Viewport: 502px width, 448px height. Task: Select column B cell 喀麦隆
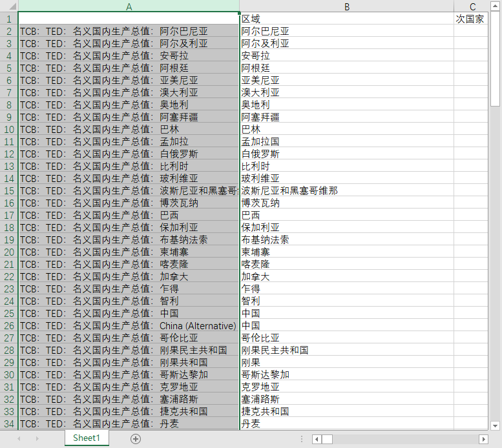(347, 264)
